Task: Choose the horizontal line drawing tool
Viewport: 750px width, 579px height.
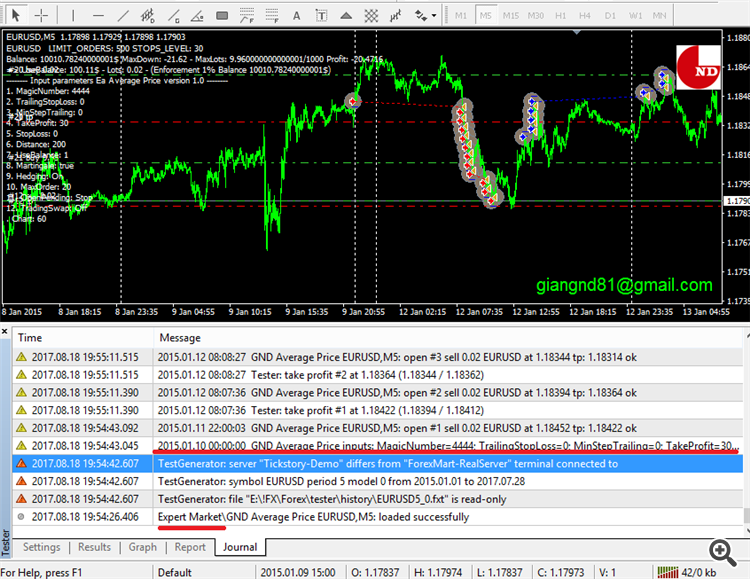Action: click(98, 16)
